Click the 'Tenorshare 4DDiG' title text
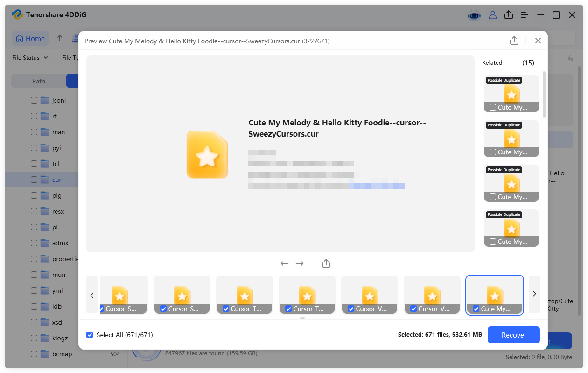The width and height of the screenshot is (588, 373). click(56, 15)
